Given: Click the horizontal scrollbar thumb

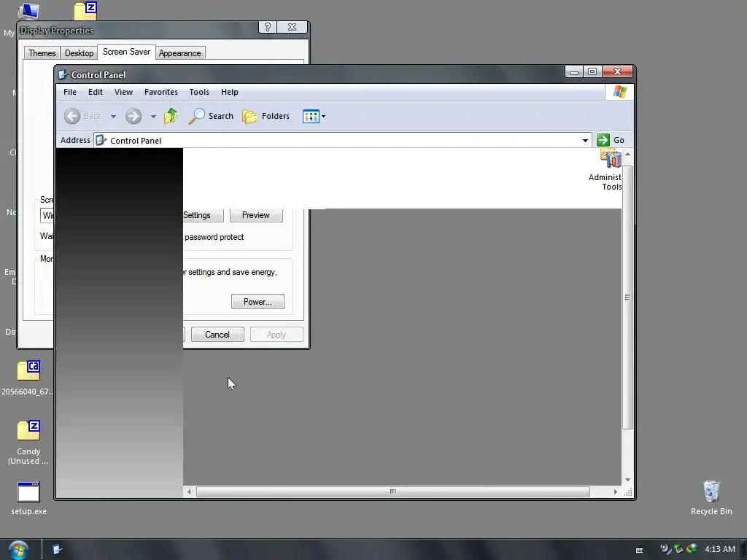Looking at the screenshot, I should click(x=393, y=491).
